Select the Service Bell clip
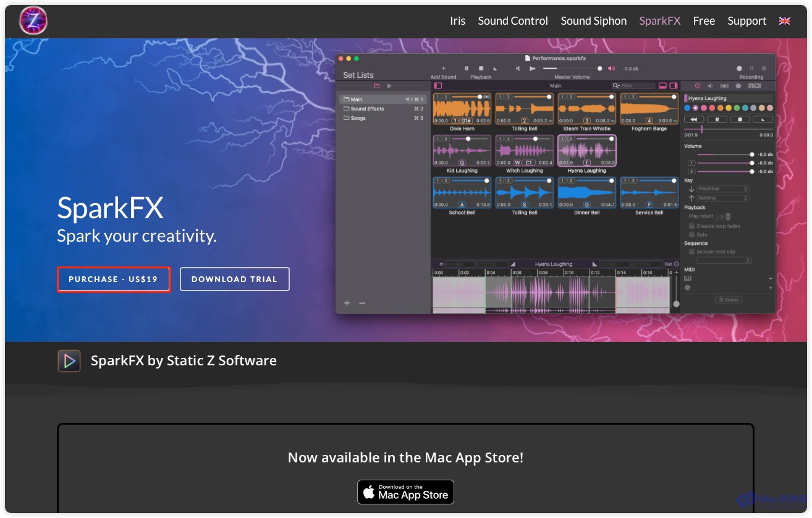The width and height of the screenshot is (812, 518). coord(649,193)
